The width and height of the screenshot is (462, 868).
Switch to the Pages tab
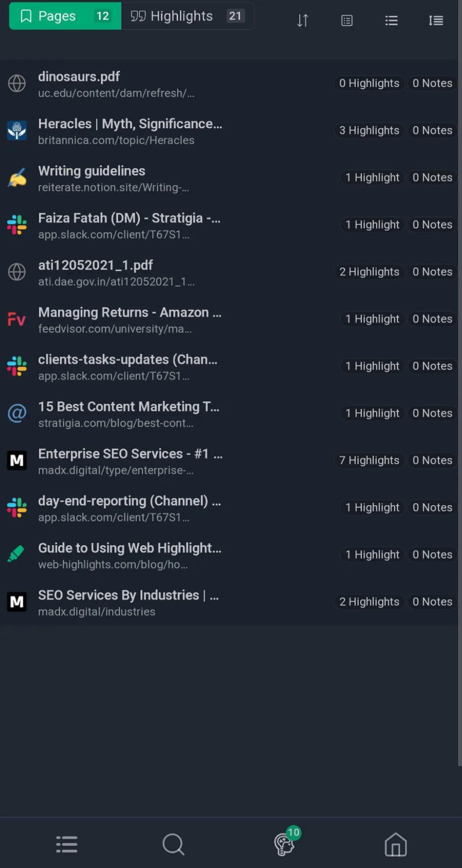point(65,16)
